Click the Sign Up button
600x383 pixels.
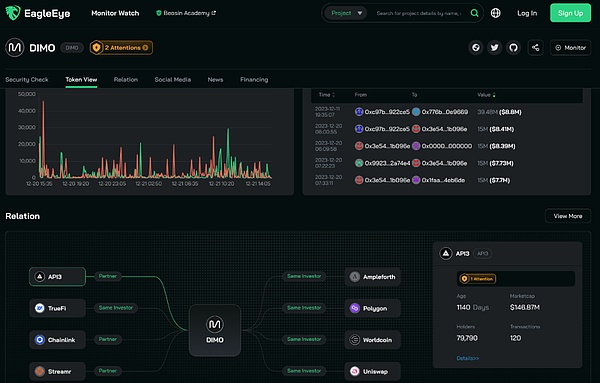[570, 13]
